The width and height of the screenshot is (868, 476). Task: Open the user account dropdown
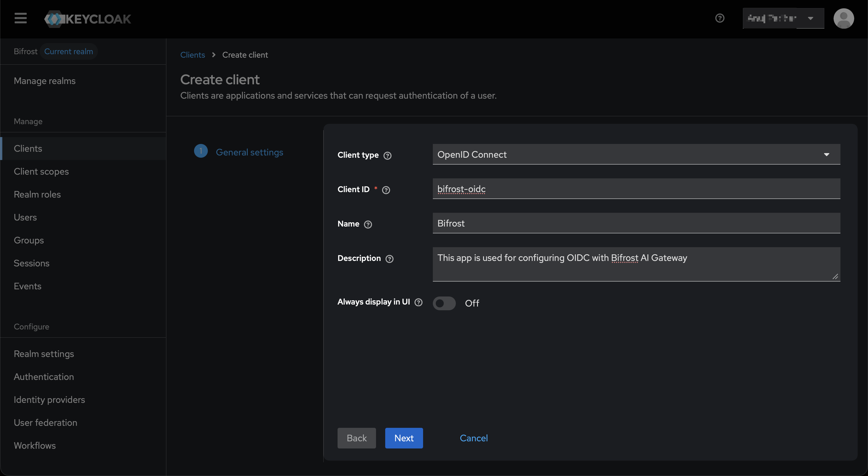783,18
